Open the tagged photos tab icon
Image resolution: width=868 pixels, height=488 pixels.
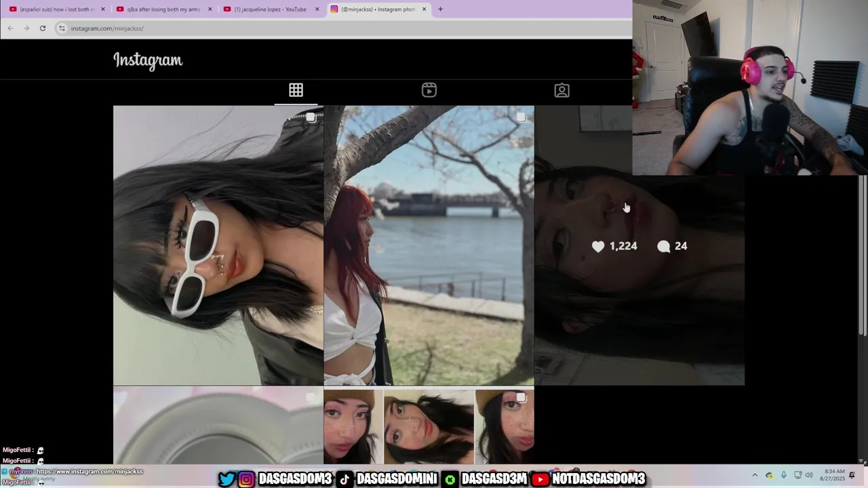coord(561,90)
